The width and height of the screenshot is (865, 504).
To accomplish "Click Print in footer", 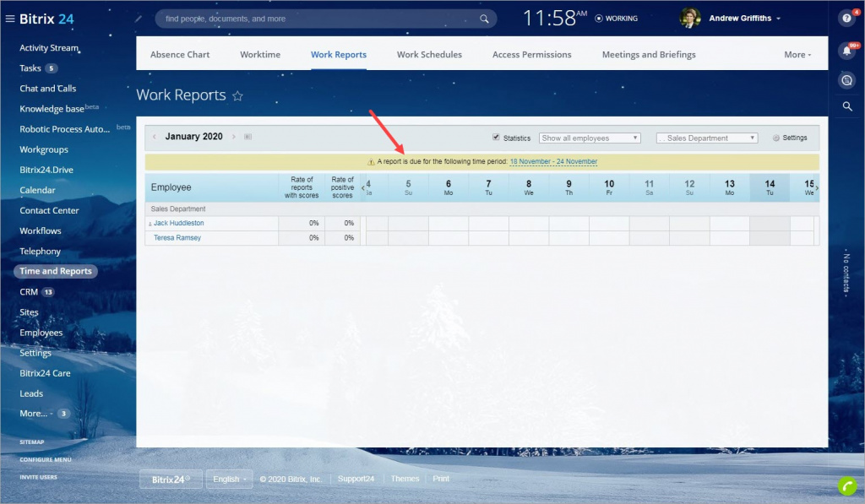I will coord(441,479).
